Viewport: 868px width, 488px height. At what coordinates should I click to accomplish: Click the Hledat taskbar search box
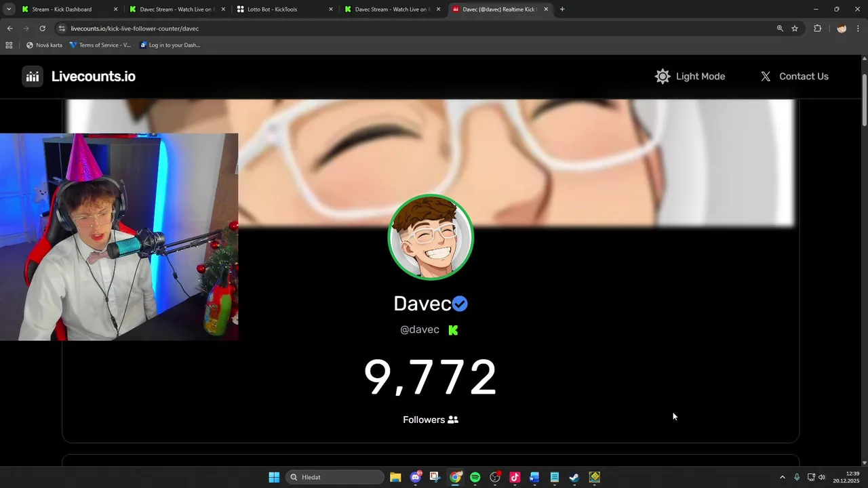click(334, 477)
